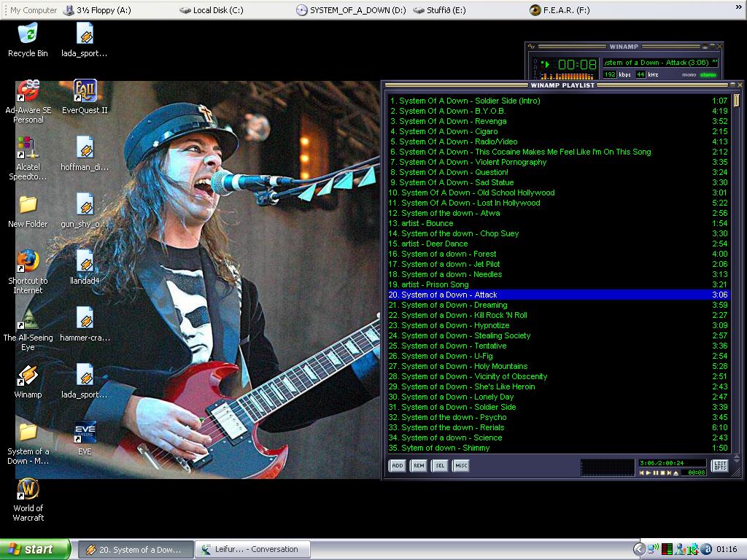This screenshot has height=560, width=747.
Task: Select track 3 Revenga in playlist
Action: coord(559,121)
